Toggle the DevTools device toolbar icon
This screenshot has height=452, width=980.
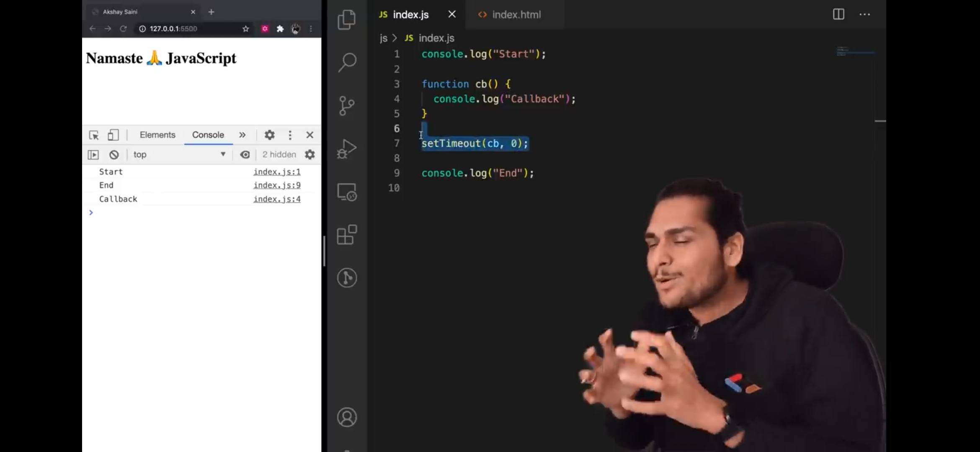[113, 135]
